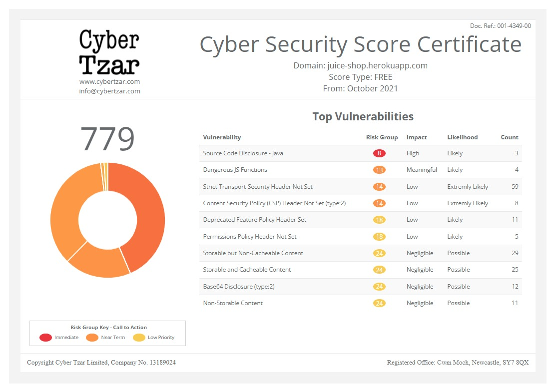Open the Risk Group Key panel
This screenshot has width=556, height=392.
tap(107, 333)
